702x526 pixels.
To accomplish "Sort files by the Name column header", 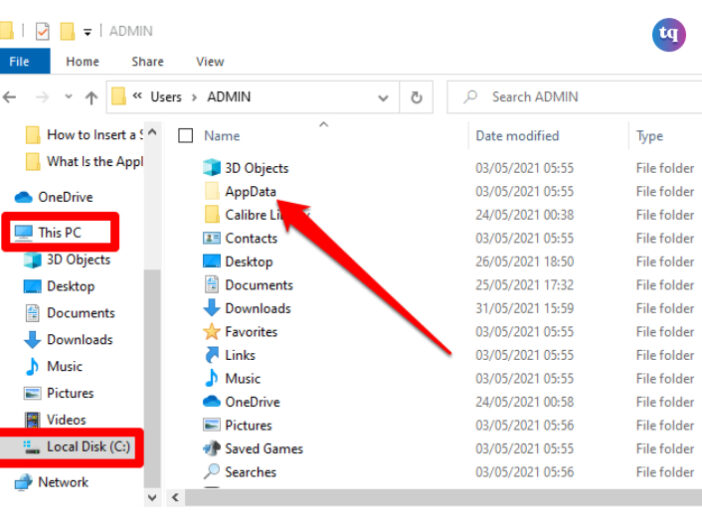I will [x=222, y=136].
